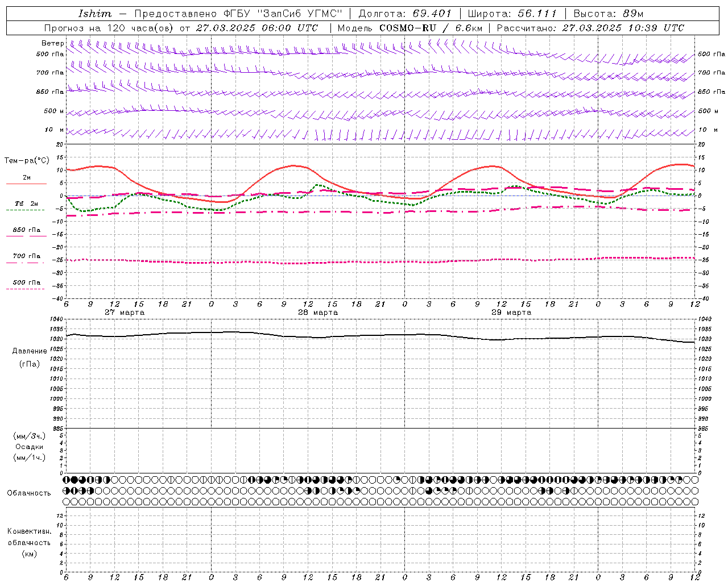Click "Прогноз на 120 часа(ов)" forecast text
Screen dimensions: 728x582
[109, 28]
